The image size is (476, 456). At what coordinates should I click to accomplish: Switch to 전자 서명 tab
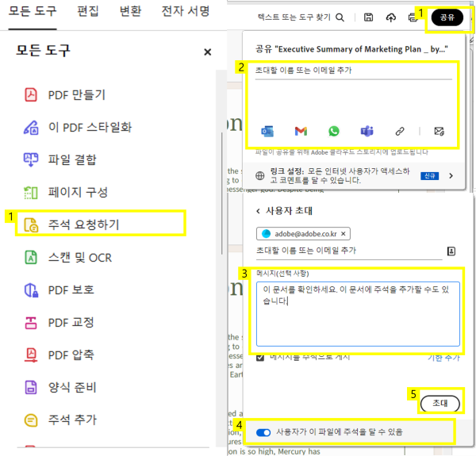pyautogui.click(x=186, y=12)
